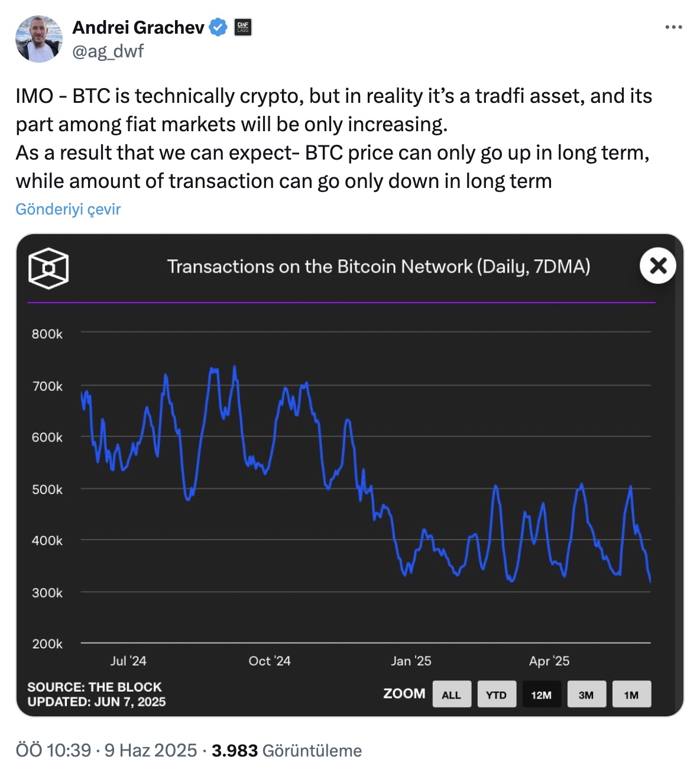The image size is (700, 779).
Task: Click the Source: The Block caption
Action: coord(95,687)
